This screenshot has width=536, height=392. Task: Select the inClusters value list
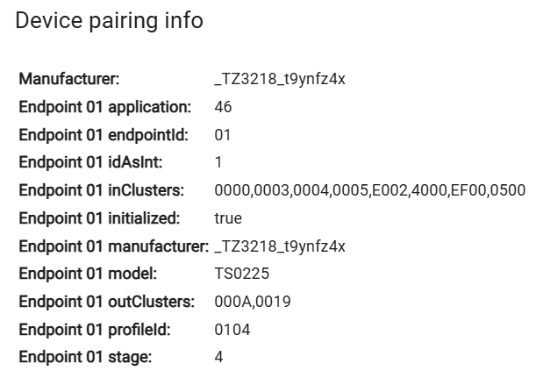click(x=368, y=190)
